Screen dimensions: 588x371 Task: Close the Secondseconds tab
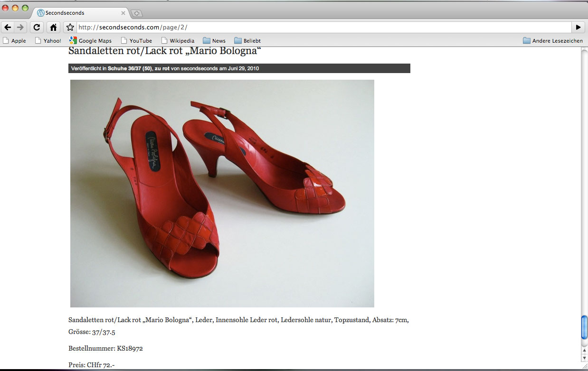(123, 13)
